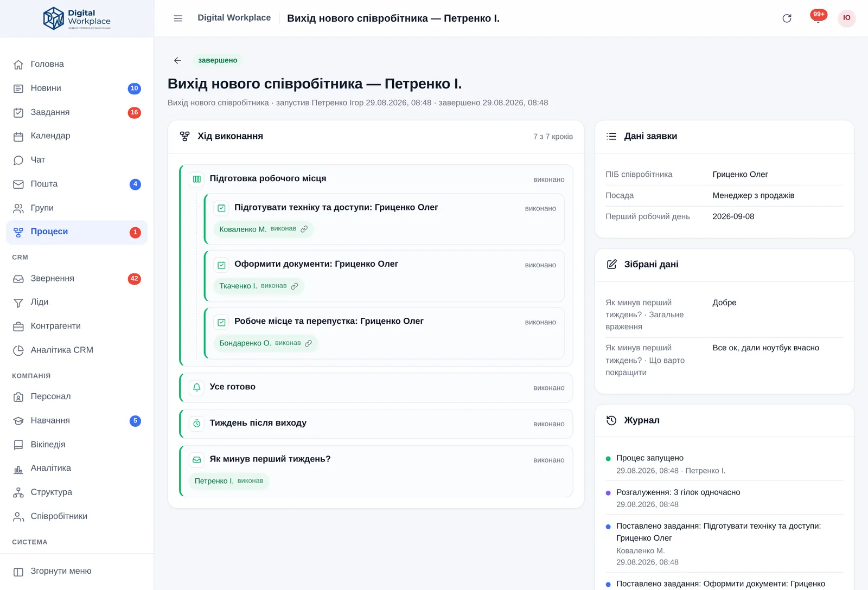Open Контрагенти in sidebar

76,326
